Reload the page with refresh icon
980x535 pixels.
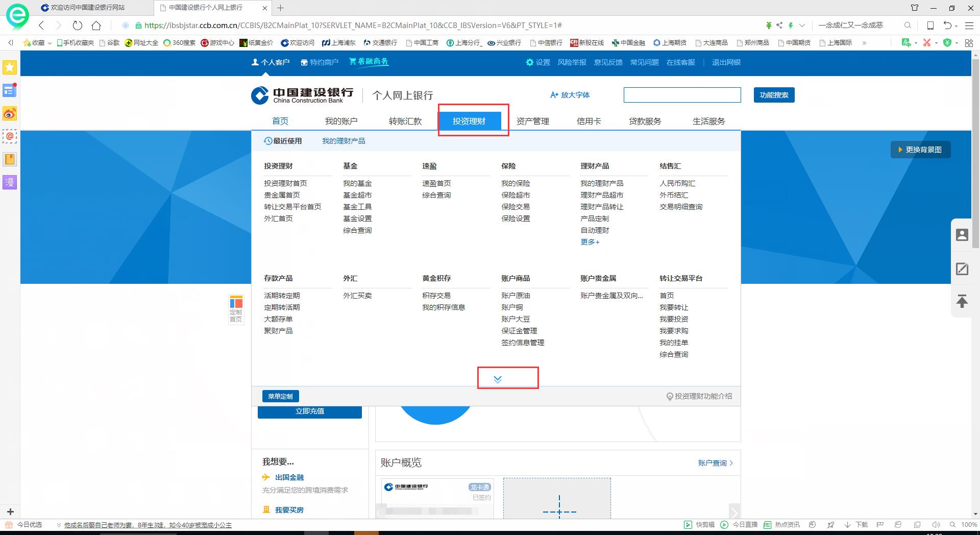pos(78,25)
